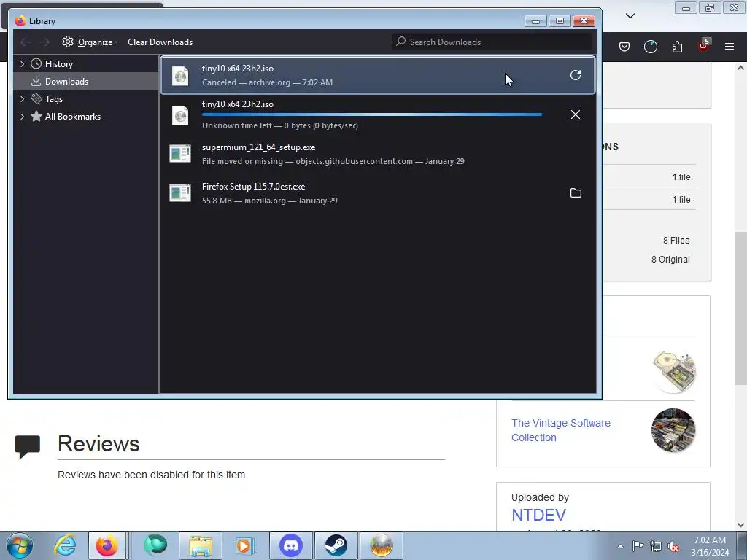Open Windows Media Player from the taskbar

pos(246,545)
